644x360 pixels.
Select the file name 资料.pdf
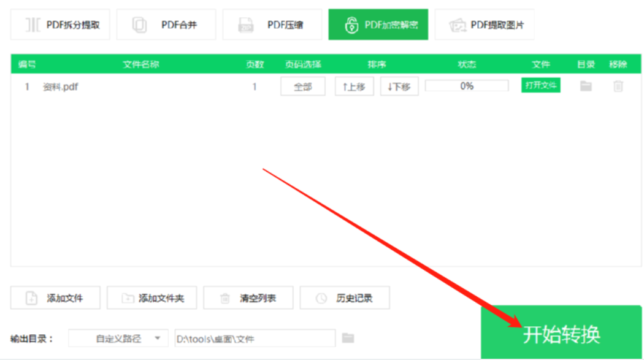pos(60,86)
